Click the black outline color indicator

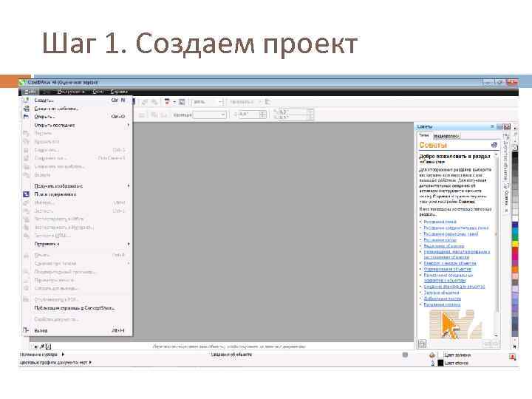440,363
